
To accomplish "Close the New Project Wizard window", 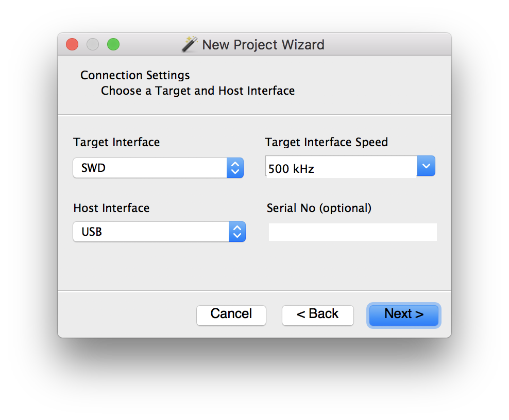I will pyautogui.click(x=72, y=44).
